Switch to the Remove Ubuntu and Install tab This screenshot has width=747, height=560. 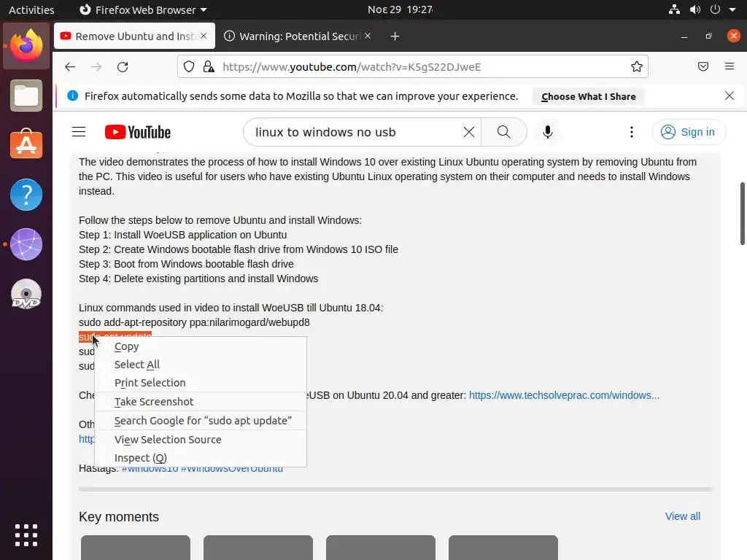[134, 36]
